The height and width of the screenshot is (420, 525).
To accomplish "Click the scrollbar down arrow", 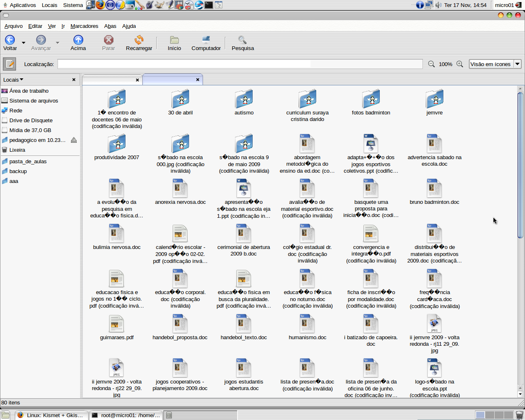I will click(520, 394).
